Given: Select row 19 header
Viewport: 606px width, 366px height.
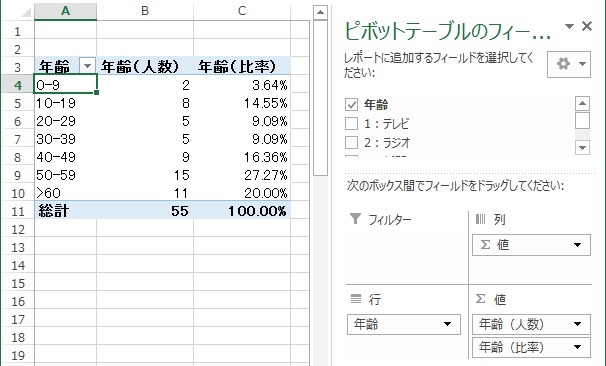Looking at the screenshot, I should tap(17, 355).
